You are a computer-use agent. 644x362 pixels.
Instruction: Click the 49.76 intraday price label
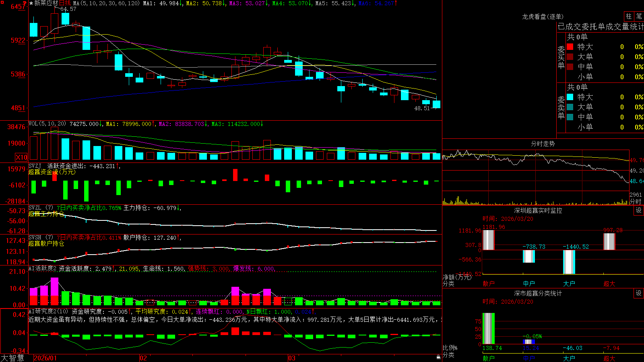[x=637, y=160]
